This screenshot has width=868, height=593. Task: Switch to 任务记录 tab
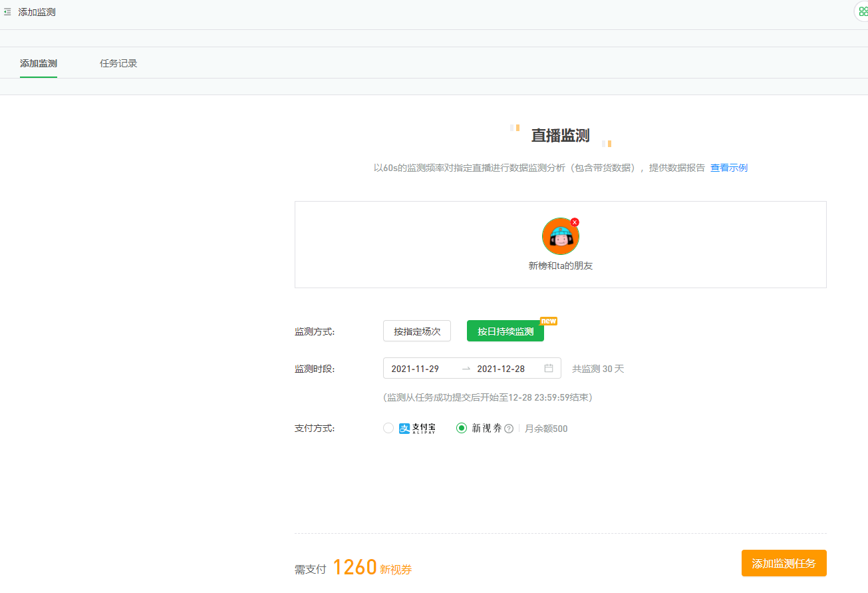pyautogui.click(x=118, y=64)
